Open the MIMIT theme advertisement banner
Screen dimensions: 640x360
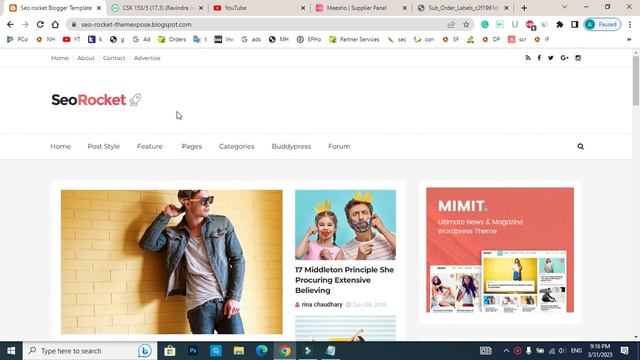[x=500, y=250]
